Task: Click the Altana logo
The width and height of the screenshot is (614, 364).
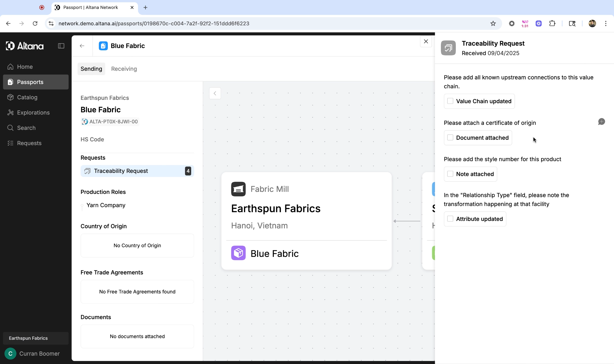Action: pyautogui.click(x=25, y=46)
